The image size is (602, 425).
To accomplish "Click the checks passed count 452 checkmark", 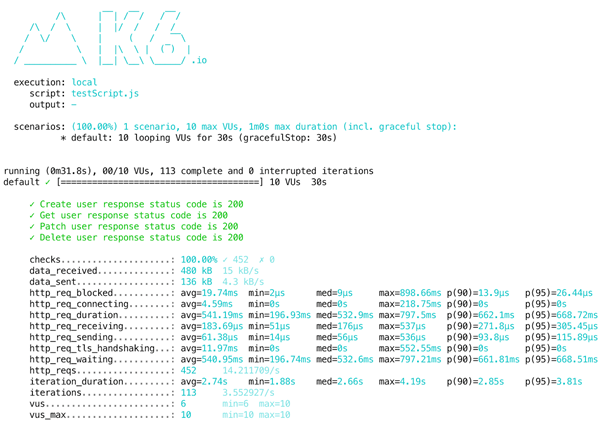I will [x=235, y=260].
